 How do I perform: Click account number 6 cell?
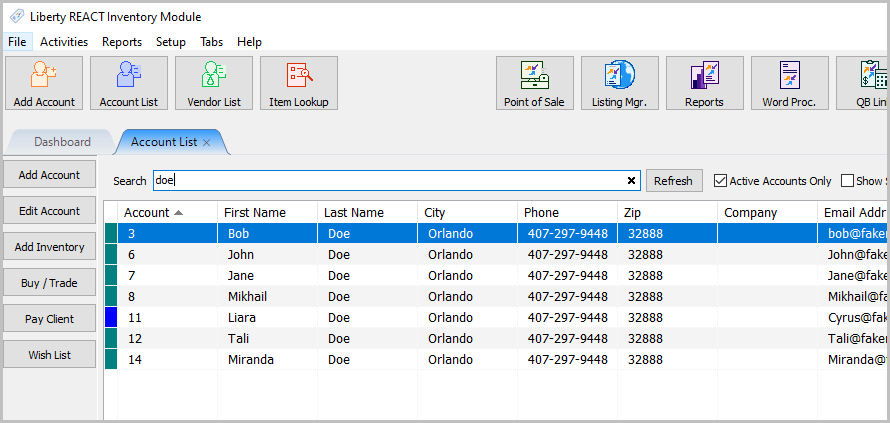[x=167, y=254]
